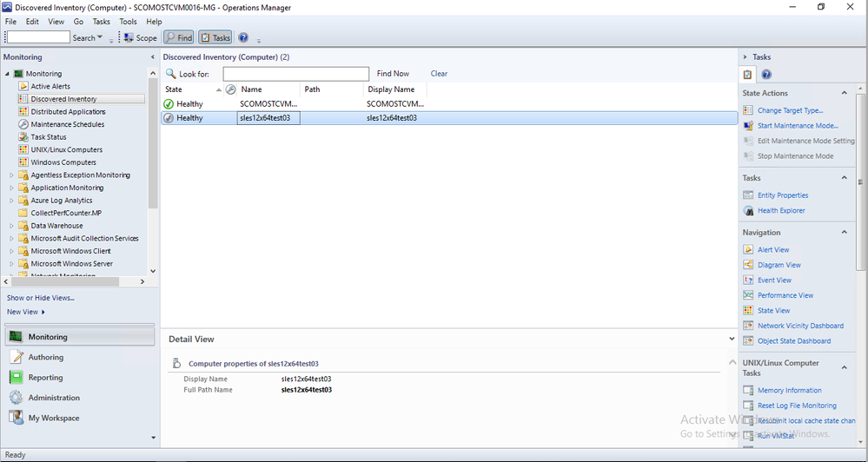868x462 pixels.
Task: Switch to the Authoring workspace
Action: 80,358
